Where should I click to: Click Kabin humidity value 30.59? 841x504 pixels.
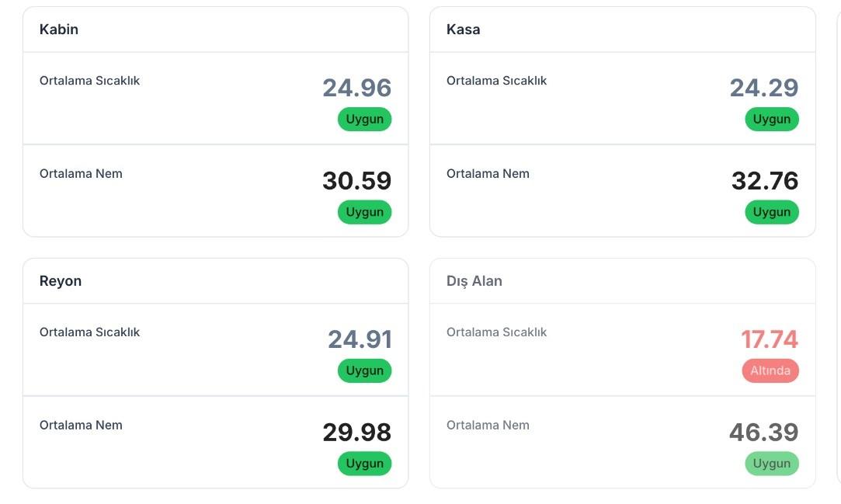click(357, 181)
